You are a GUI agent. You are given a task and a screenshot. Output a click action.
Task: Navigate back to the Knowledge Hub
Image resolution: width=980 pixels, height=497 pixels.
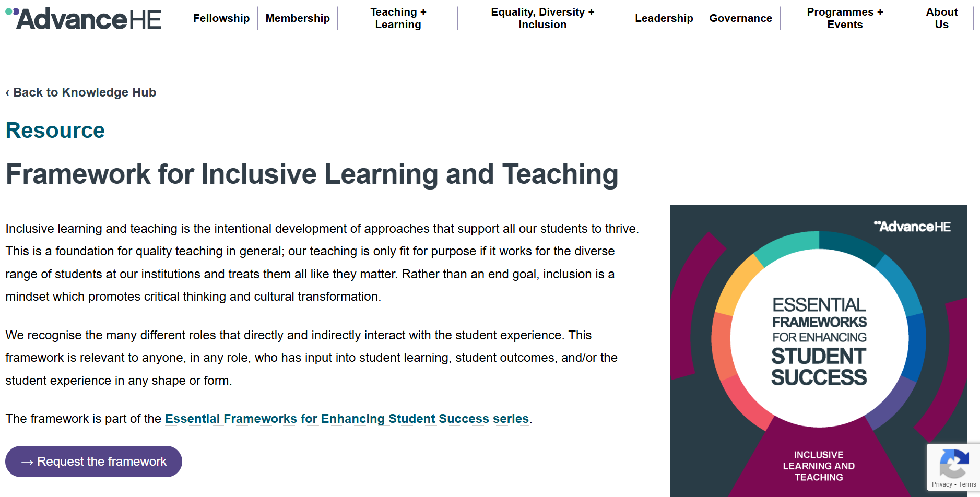tap(81, 92)
